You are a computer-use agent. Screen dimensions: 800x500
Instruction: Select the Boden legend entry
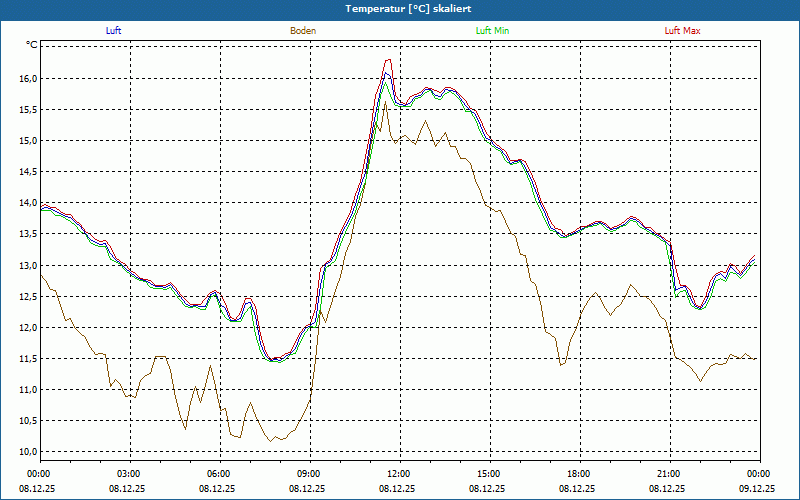click(x=303, y=31)
